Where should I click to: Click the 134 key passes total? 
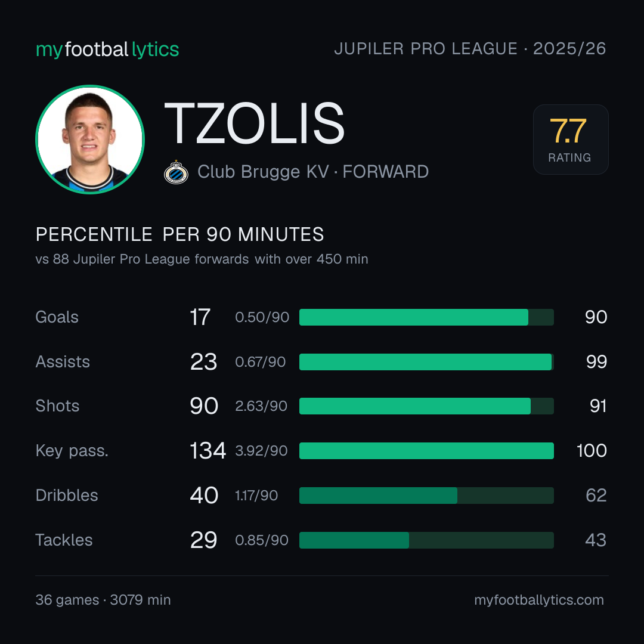(208, 451)
